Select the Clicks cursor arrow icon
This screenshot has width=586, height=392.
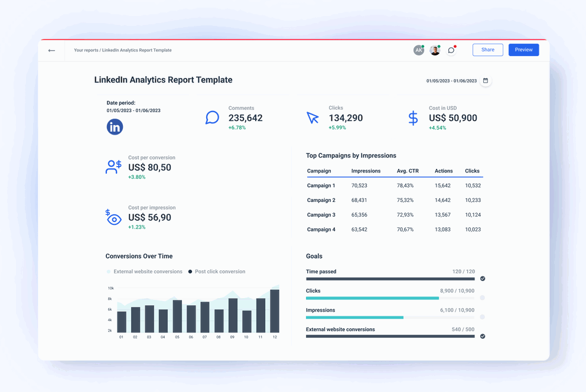point(313,117)
